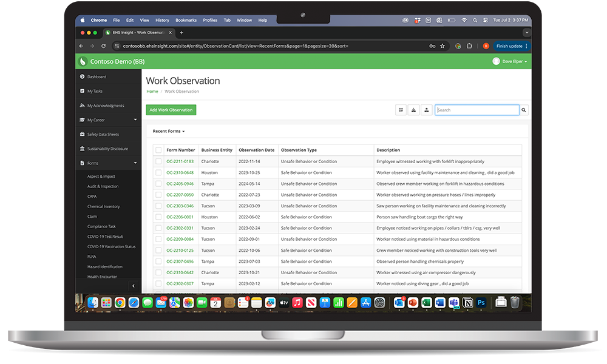This screenshot has width=607, height=364.
Task: Check the box for OC-2302-0331
Action: (x=158, y=228)
